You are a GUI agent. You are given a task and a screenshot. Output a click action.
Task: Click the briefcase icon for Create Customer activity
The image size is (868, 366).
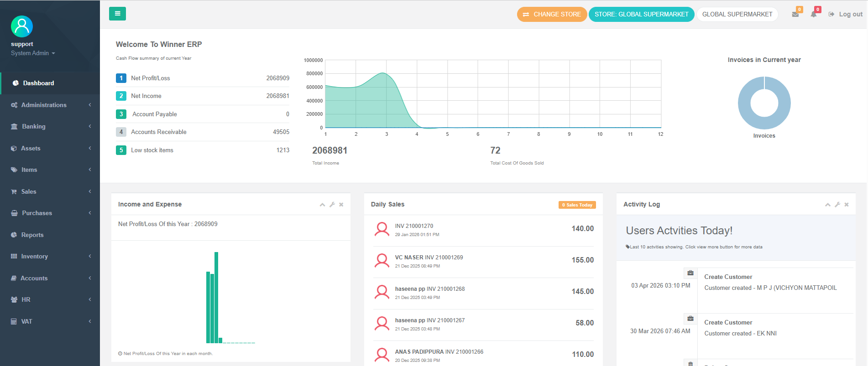tap(690, 273)
